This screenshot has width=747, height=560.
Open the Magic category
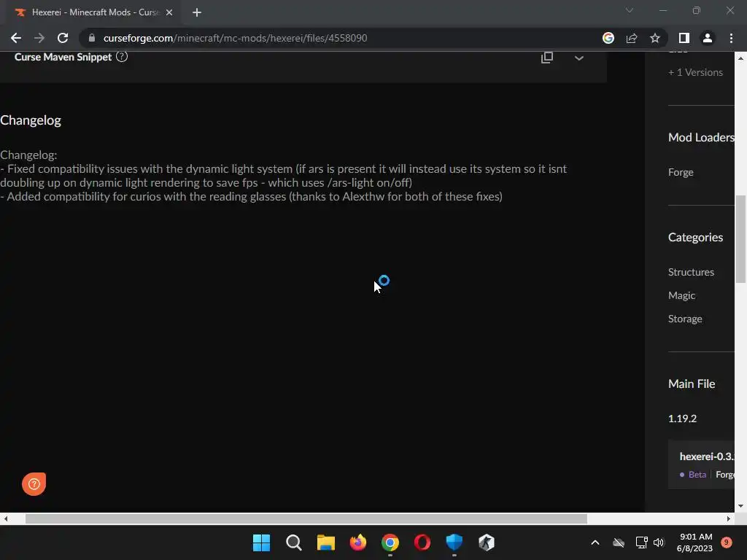tap(681, 295)
